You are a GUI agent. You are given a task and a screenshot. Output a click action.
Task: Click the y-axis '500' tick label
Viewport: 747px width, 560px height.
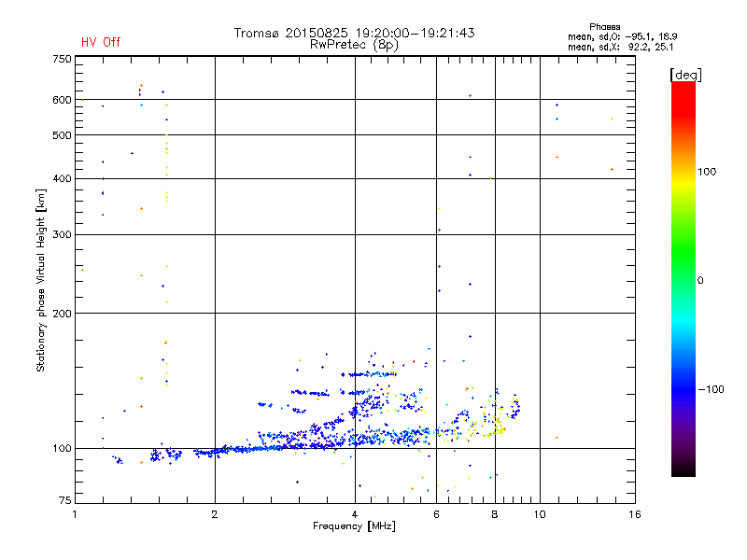(x=63, y=135)
